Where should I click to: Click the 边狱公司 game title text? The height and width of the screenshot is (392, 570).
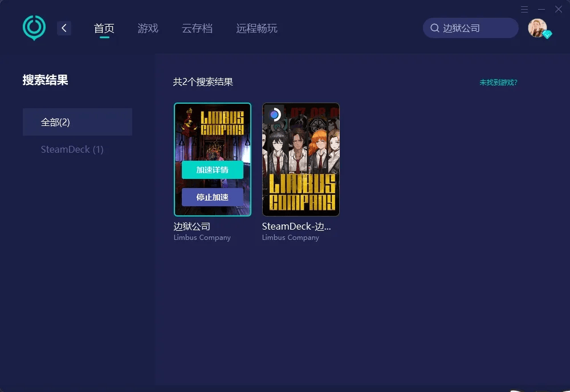[192, 226]
